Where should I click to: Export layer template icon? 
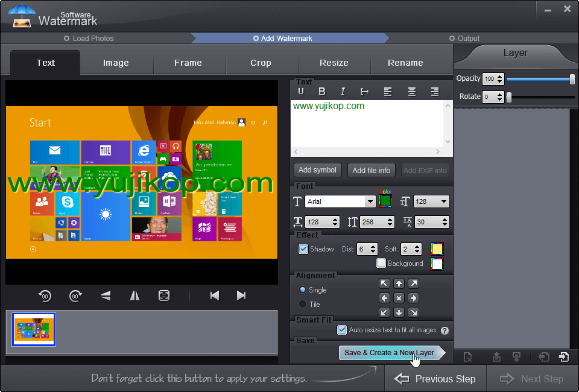point(564,357)
